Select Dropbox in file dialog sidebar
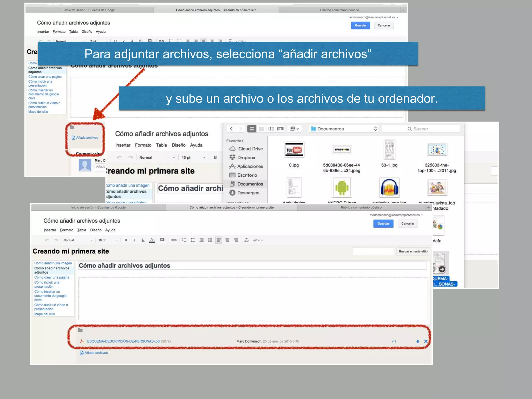Image resolution: width=532 pixels, height=399 pixels. (242, 158)
